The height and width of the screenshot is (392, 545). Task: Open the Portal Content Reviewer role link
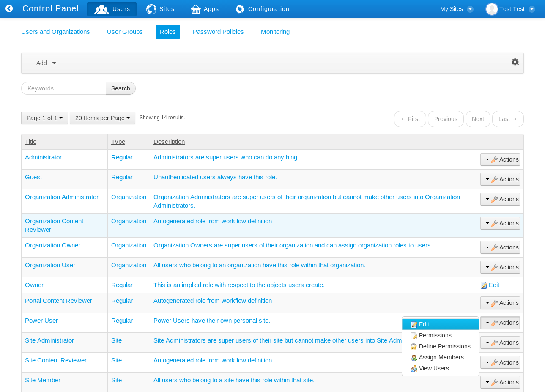pyautogui.click(x=58, y=301)
